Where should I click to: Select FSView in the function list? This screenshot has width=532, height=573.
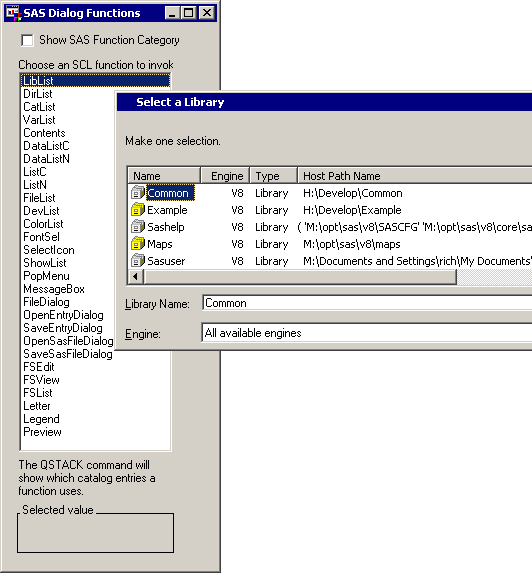41,380
